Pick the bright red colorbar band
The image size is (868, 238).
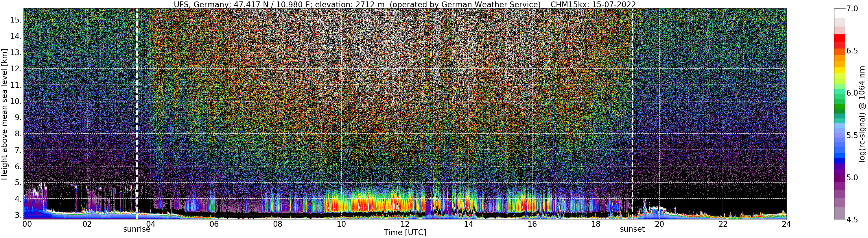(x=840, y=38)
